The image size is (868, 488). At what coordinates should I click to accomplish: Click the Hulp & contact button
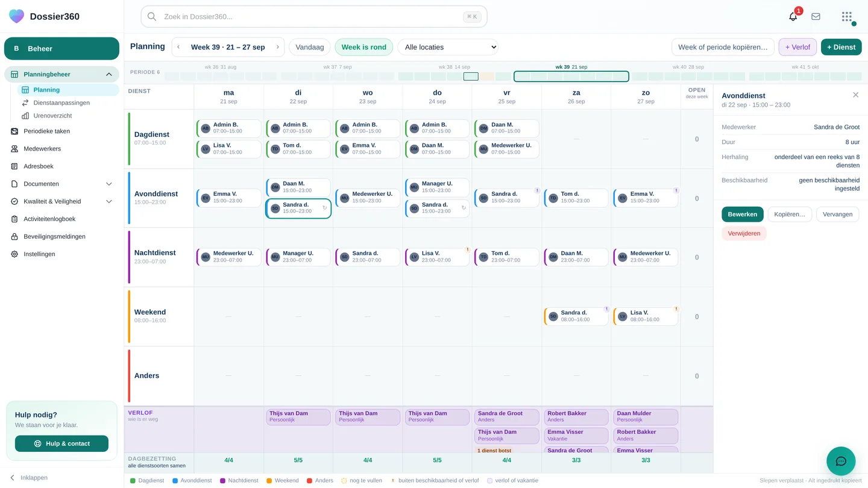tap(61, 443)
